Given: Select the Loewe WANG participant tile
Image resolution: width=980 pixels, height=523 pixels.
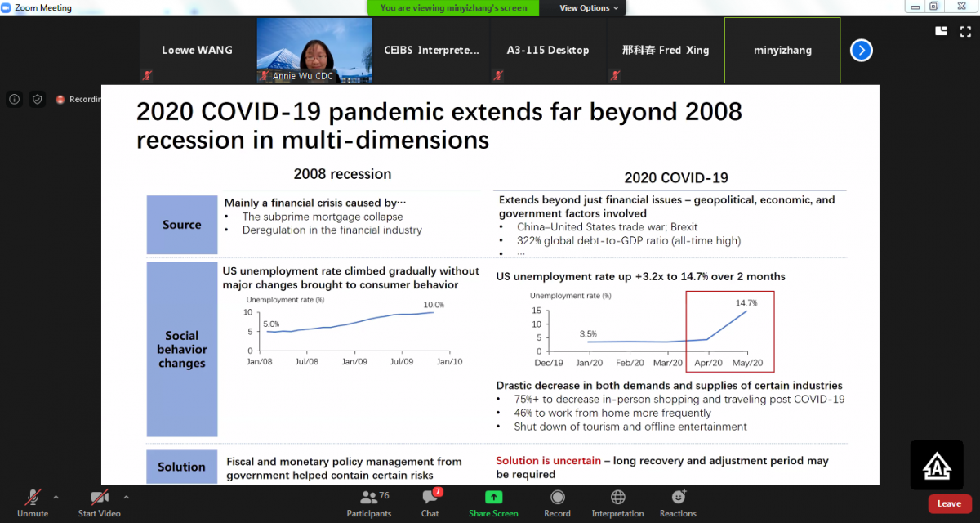Looking at the screenshot, I should 197,51.
